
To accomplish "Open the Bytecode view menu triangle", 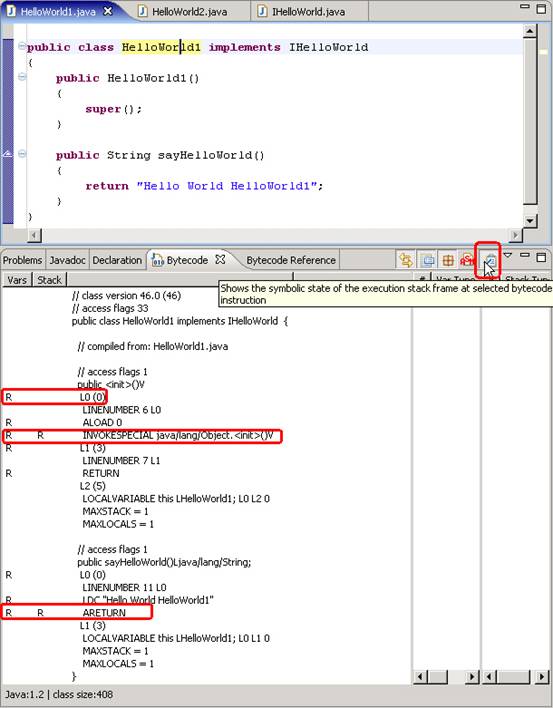I will [508, 256].
